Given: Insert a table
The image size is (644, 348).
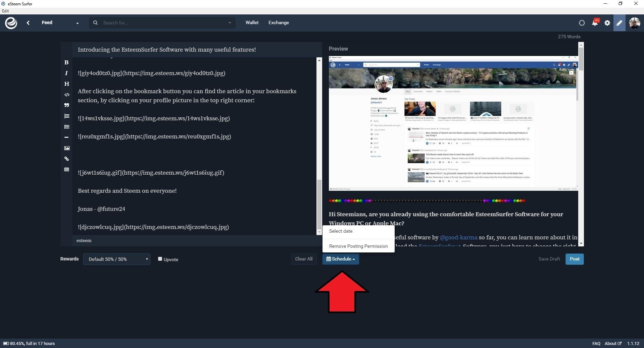Looking at the screenshot, I should [x=66, y=169].
